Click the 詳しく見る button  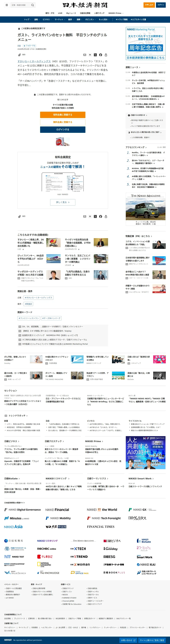(63, 202)
